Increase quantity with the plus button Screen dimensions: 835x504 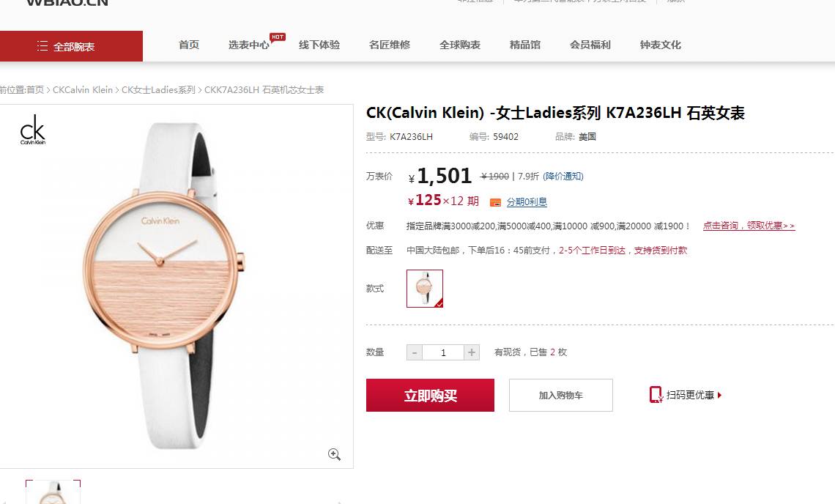471,352
